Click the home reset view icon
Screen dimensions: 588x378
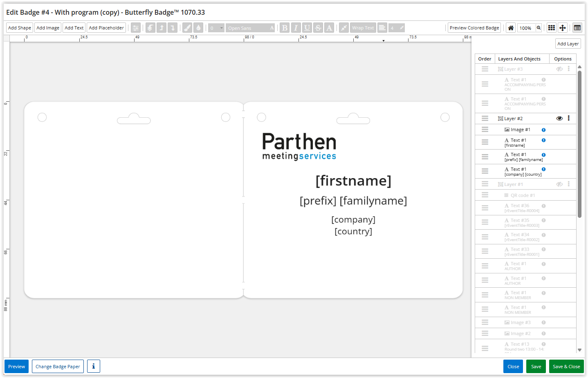[511, 28]
